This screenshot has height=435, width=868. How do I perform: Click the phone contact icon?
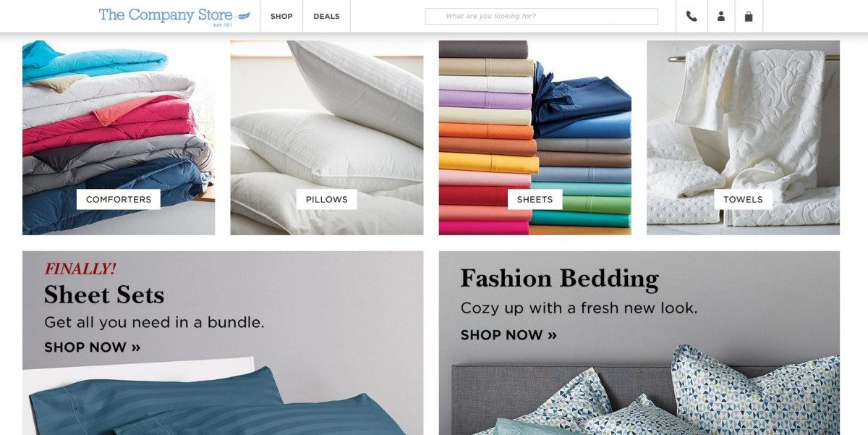click(x=692, y=16)
